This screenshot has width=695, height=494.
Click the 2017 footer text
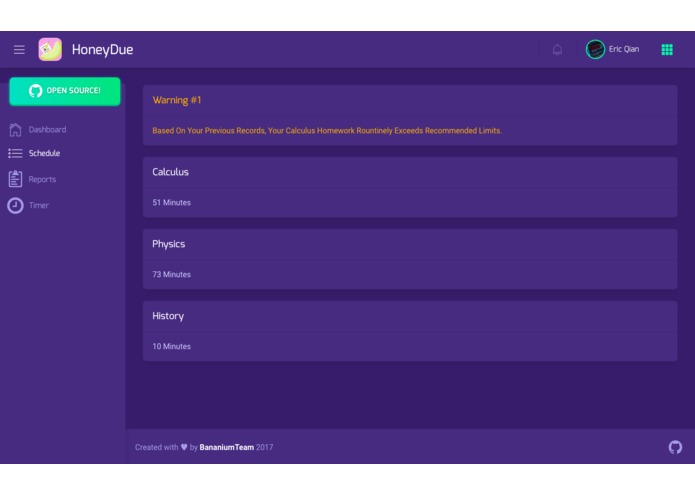264,447
